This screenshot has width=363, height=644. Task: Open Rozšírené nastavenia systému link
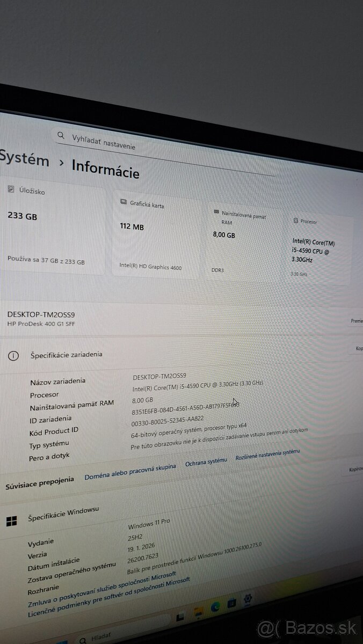click(x=267, y=455)
